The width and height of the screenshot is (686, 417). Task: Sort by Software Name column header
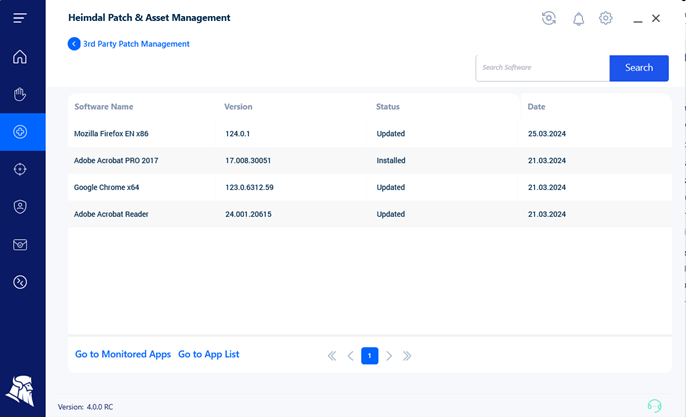pos(104,107)
